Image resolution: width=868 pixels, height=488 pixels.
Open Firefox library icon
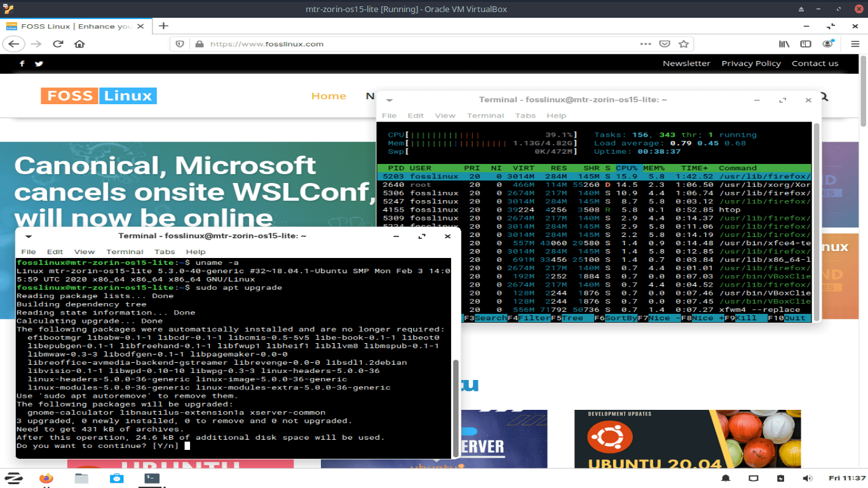(785, 44)
